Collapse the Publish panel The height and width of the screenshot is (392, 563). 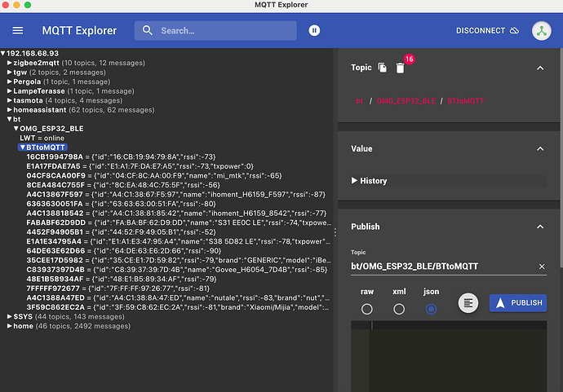(540, 227)
